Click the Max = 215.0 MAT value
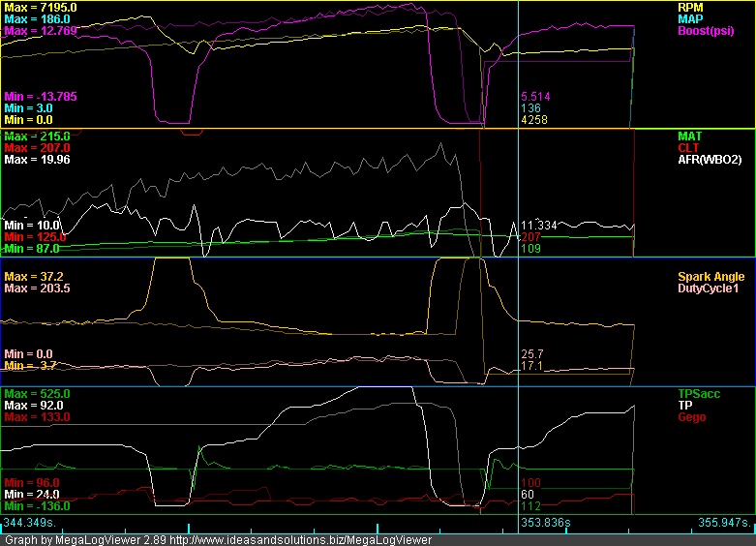This screenshot has height=546, width=756. click(37, 136)
